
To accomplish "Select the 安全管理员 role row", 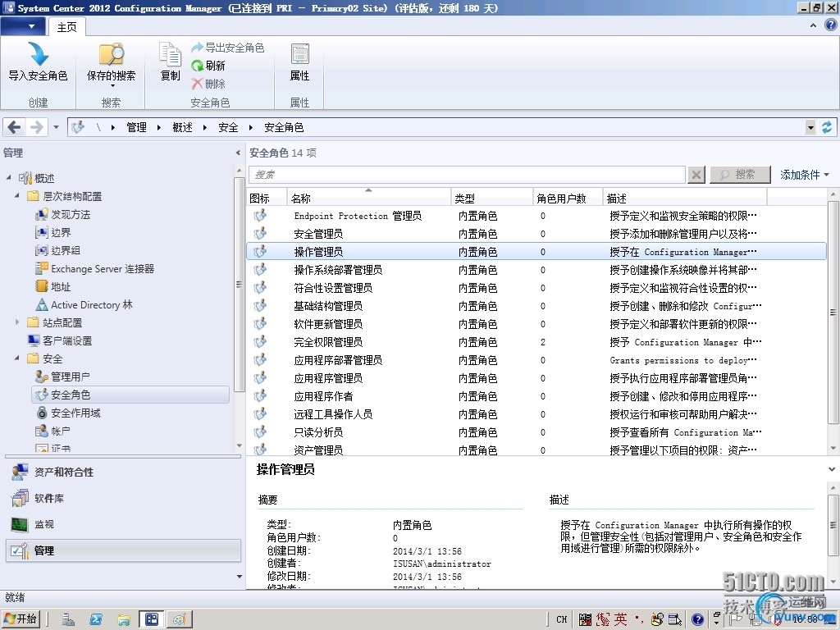I will (536, 234).
